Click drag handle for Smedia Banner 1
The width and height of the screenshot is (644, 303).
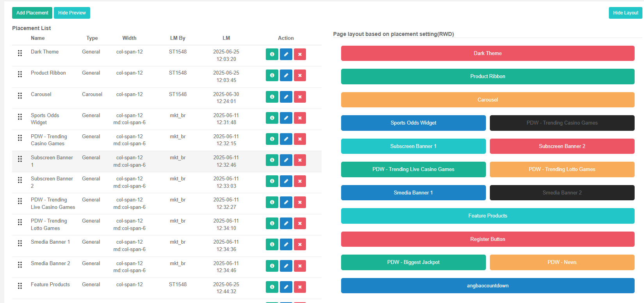tap(20, 243)
